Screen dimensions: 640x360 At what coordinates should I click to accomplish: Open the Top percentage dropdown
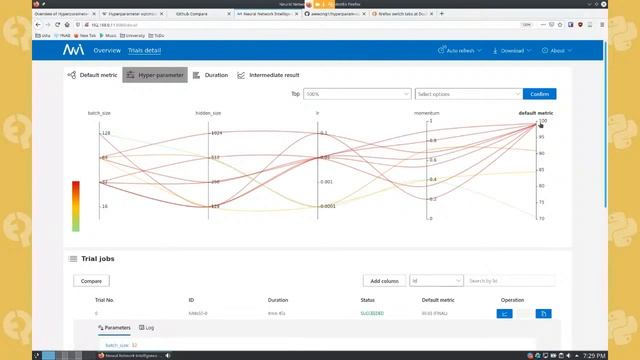[x=357, y=94]
